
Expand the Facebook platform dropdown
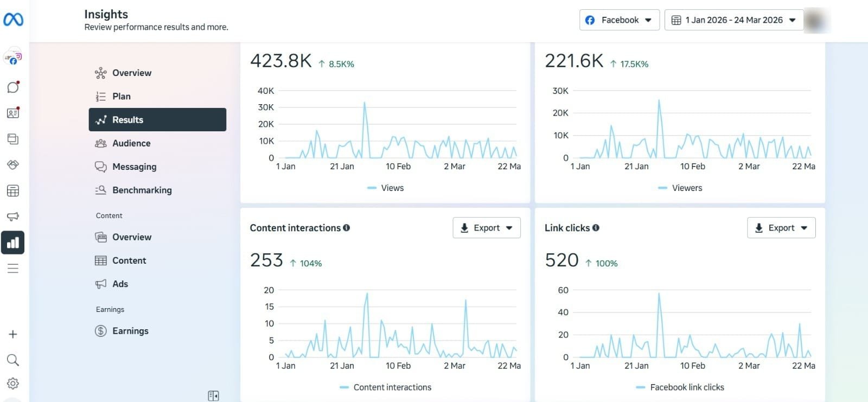pyautogui.click(x=619, y=20)
